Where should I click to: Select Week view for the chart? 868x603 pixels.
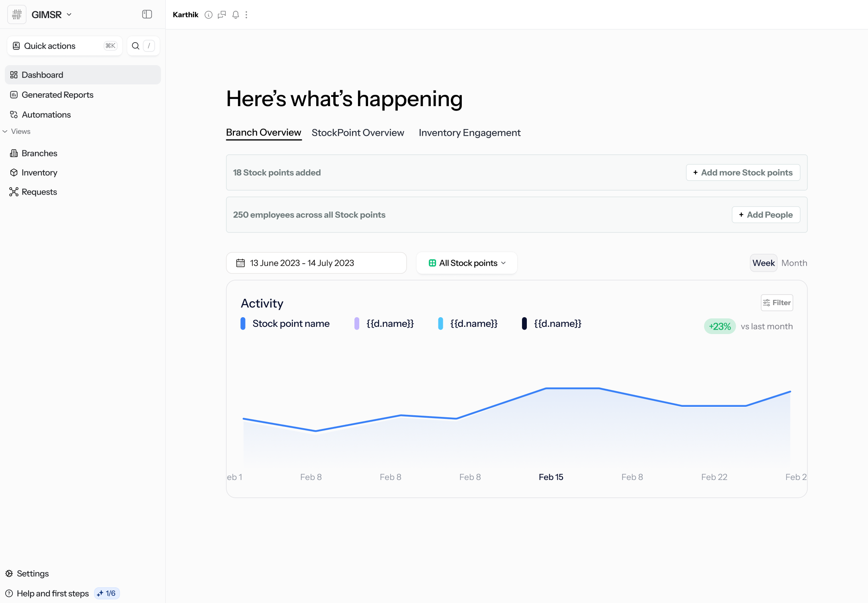click(763, 263)
